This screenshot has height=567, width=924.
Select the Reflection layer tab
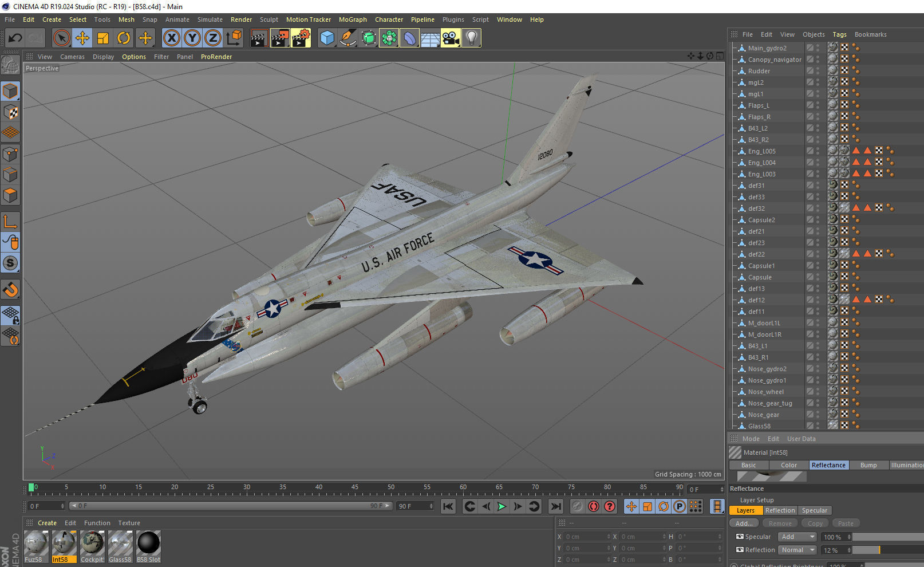click(780, 510)
